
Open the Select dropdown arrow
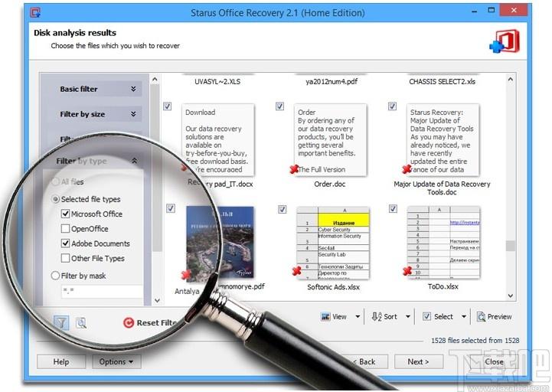click(464, 317)
